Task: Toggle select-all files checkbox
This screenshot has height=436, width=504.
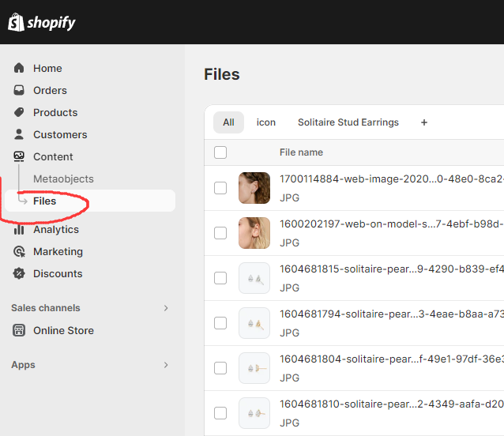Action: (220, 152)
